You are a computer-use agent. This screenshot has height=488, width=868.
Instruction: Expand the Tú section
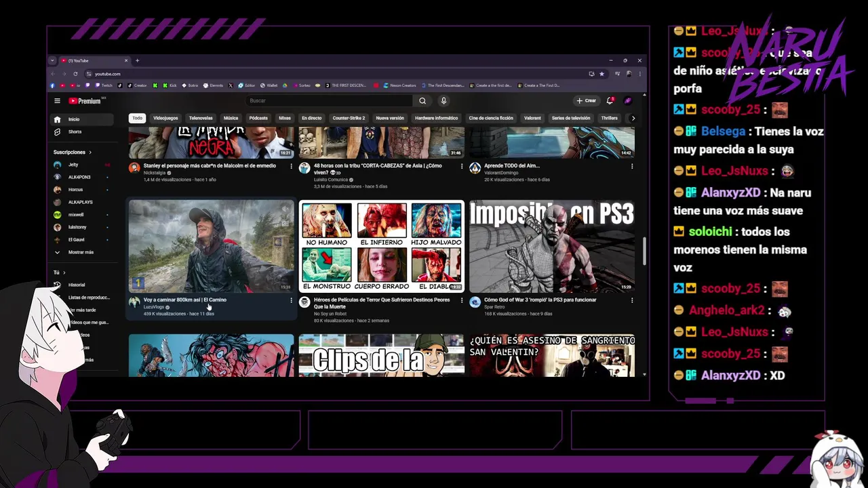(x=60, y=272)
